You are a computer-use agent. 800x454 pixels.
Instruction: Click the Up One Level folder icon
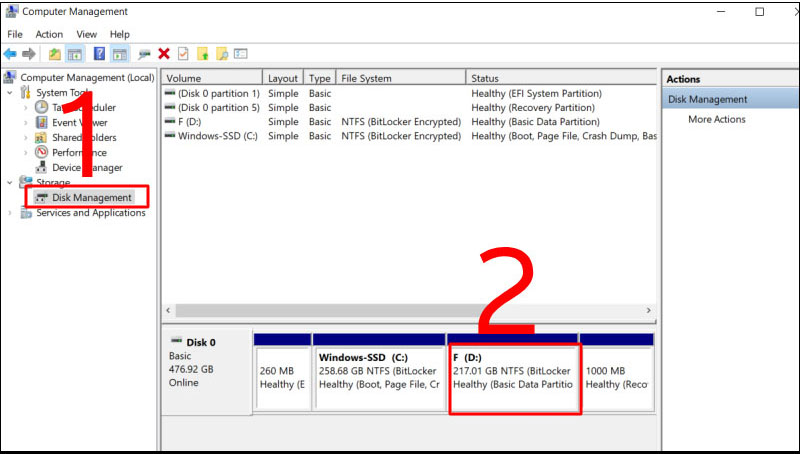54,54
